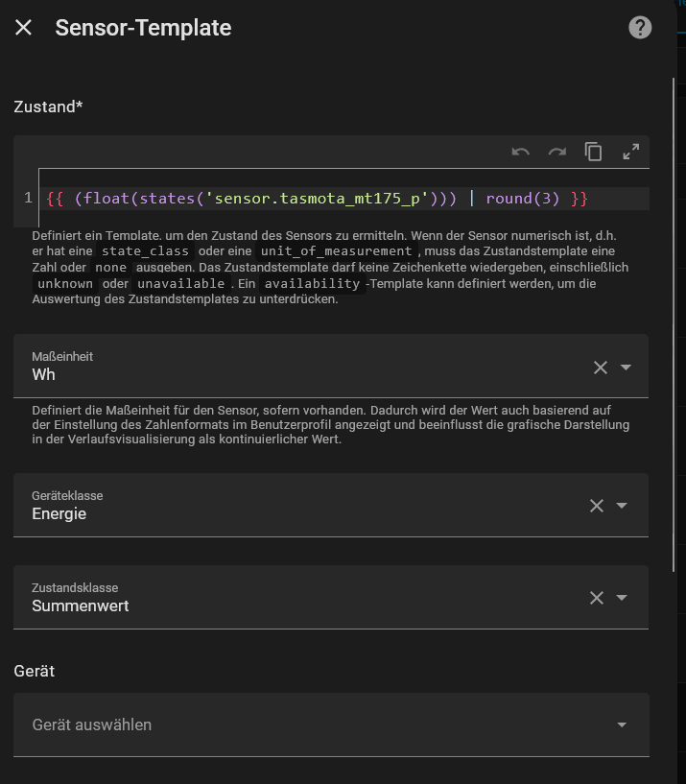Copy the template code to clipboard
The image size is (686, 784).
(594, 152)
